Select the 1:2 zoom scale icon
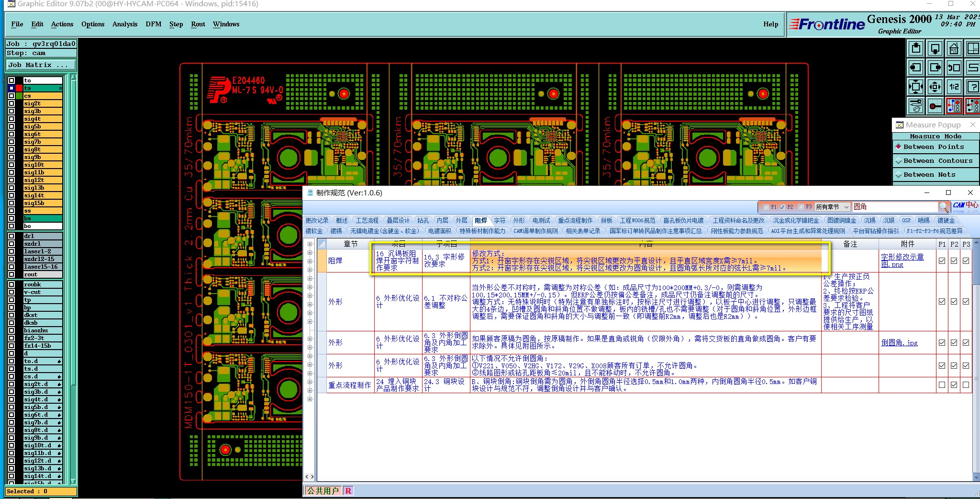 point(954,87)
